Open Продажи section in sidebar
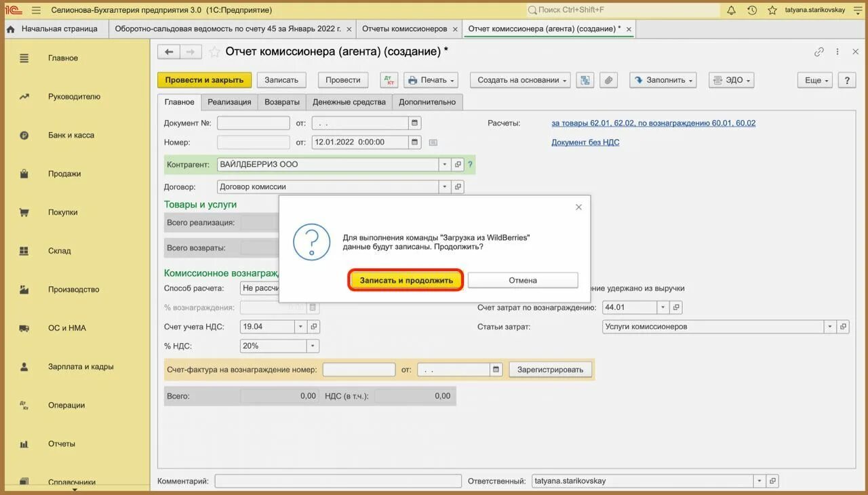The height and width of the screenshot is (495, 868). (64, 174)
